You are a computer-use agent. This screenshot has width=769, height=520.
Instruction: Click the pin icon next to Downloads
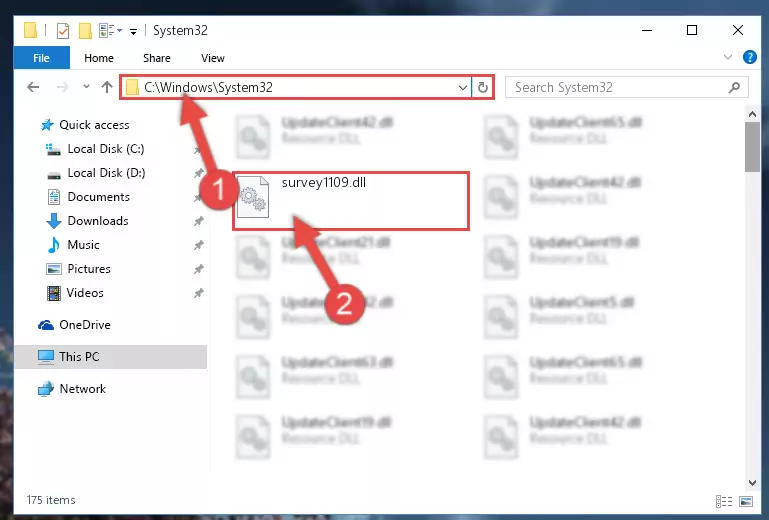coord(198,221)
